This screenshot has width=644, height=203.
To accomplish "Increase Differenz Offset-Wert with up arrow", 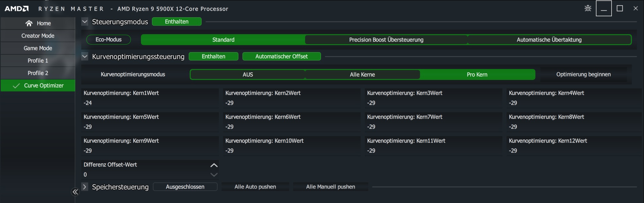I will [213, 165].
